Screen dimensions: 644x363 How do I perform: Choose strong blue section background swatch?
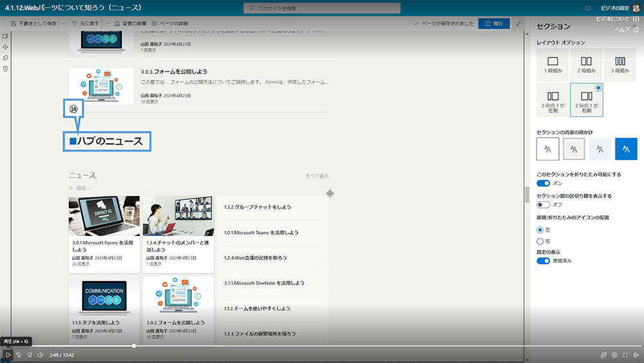(626, 149)
